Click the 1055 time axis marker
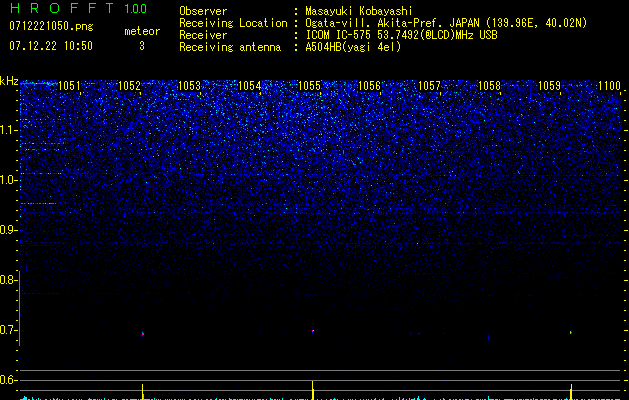 point(310,86)
